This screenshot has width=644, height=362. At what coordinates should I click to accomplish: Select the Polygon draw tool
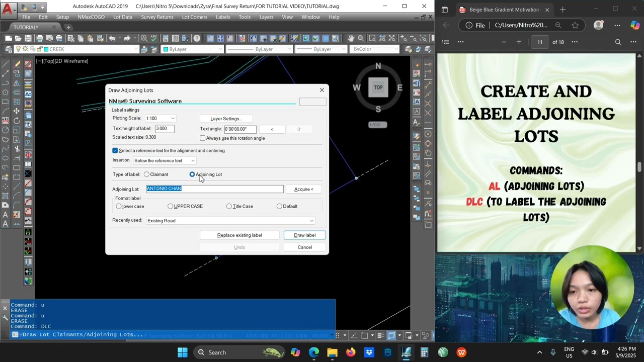point(6,92)
